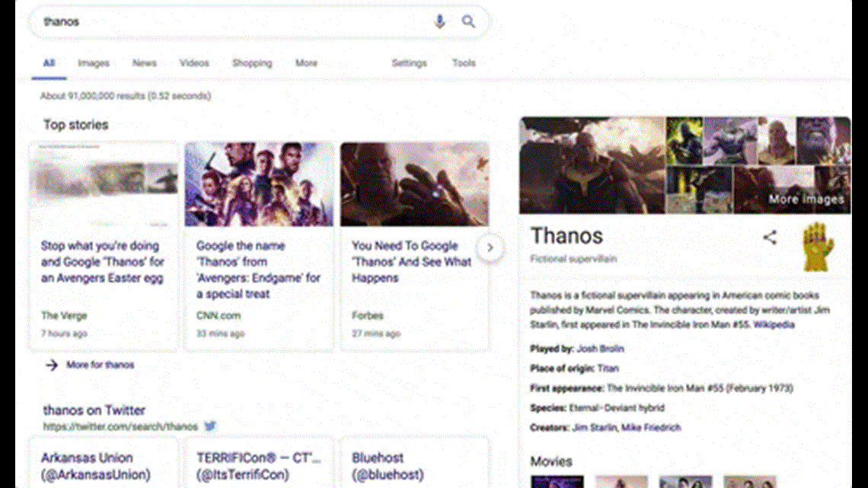868x488 pixels.
Task: Open the CNN.com Thanos special treat story
Action: [258, 270]
